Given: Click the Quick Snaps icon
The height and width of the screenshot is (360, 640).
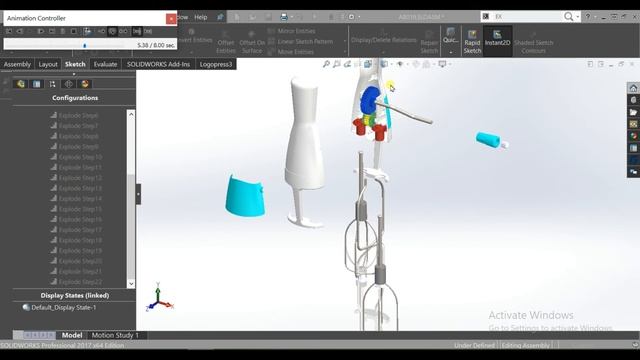Looking at the screenshot, I should point(451,36).
